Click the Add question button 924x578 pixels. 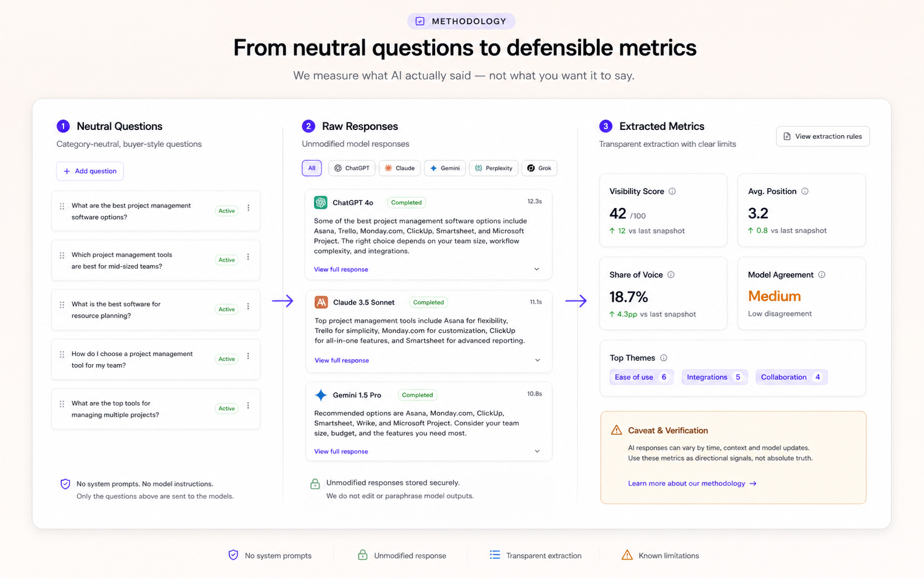[90, 171]
